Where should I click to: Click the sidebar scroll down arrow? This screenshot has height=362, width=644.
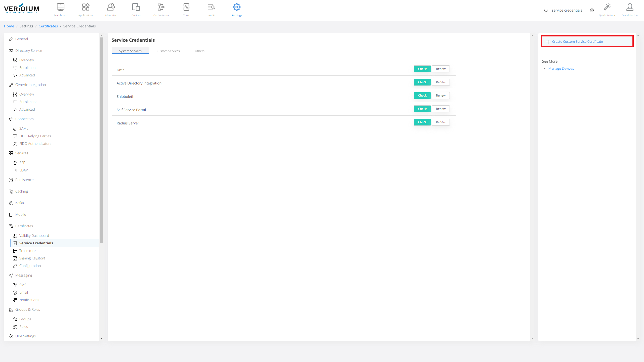coord(101,338)
